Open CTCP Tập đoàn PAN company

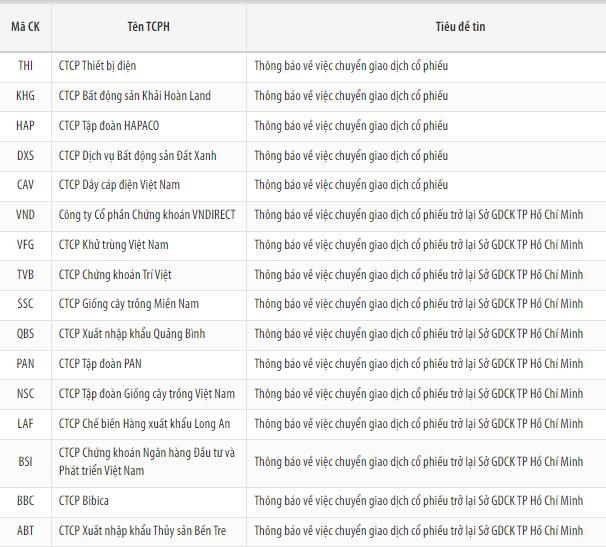pyautogui.click(x=100, y=364)
